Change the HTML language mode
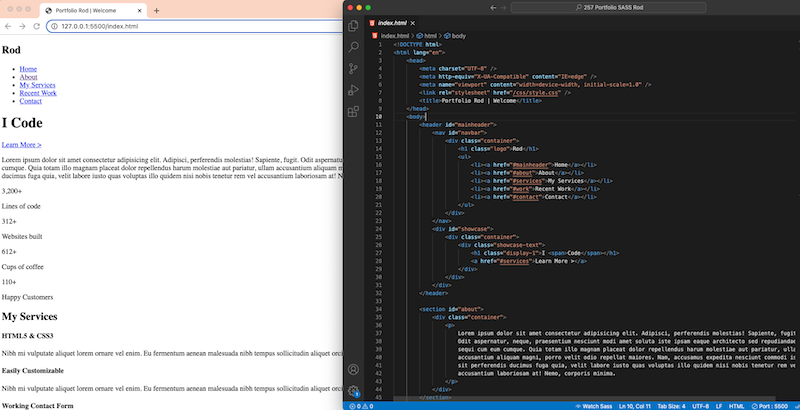The height and width of the screenshot is (410, 800). point(737,406)
